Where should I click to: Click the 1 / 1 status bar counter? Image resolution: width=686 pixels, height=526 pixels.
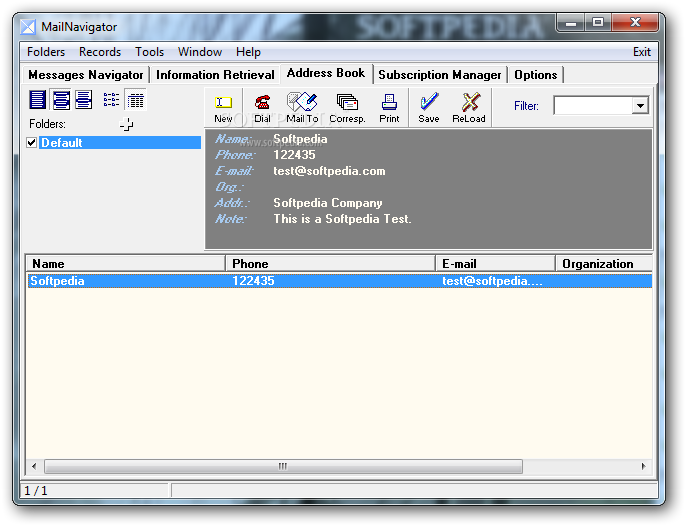tap(36, 491)
